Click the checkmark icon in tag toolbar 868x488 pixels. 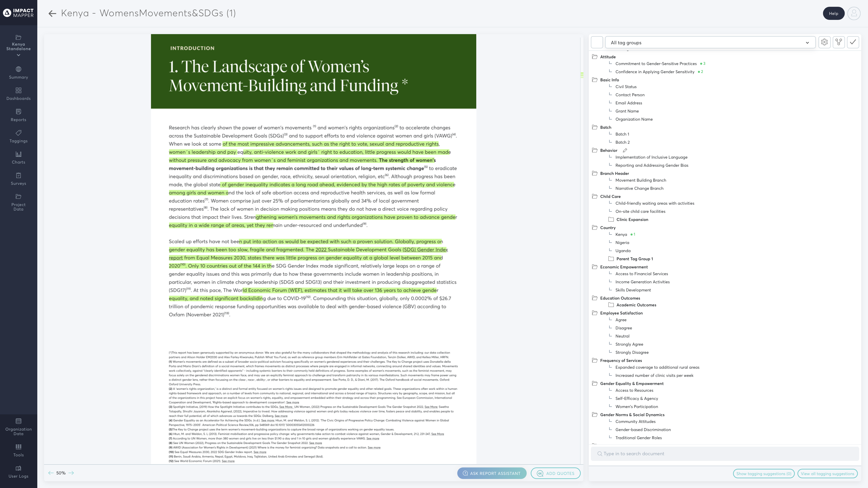(x=853, y=42)
